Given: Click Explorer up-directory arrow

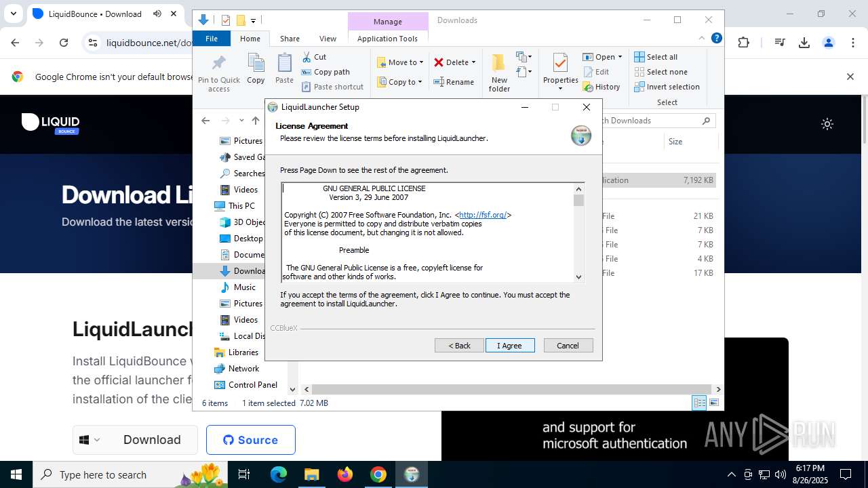Looking at the screenshot, I should (x=256, y=121).
